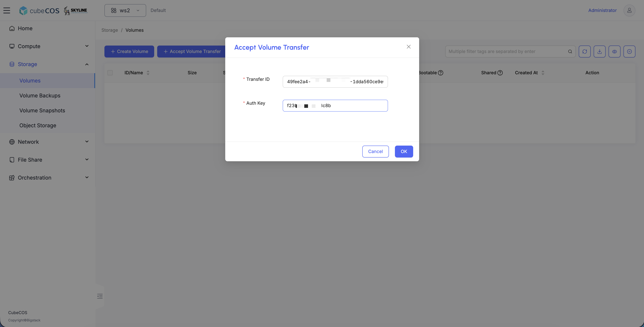Image resolution: width=644 pixels, height=327 pixels.
Task: Click the Shared help icon
Action: click(500, 73)
